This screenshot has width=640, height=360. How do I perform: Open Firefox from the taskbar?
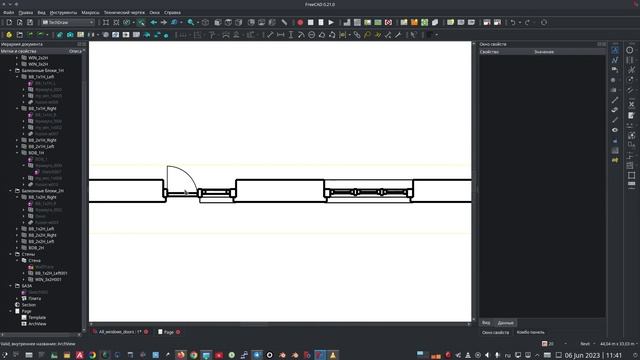[x=180, y=355]
